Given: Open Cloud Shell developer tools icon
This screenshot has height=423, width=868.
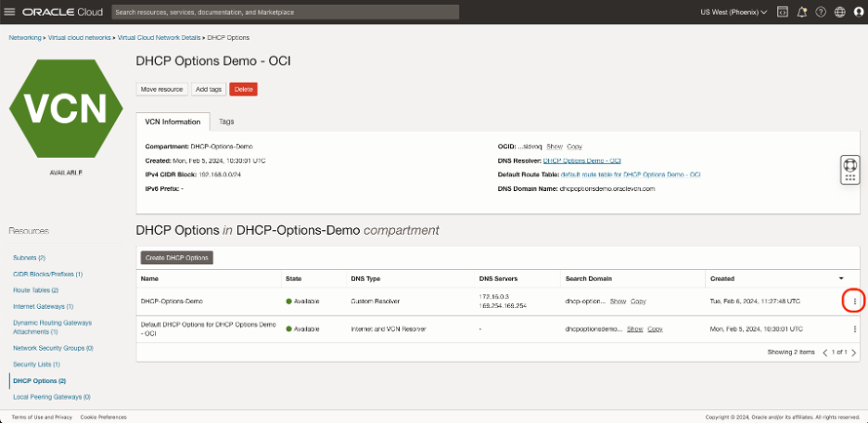Looking at the screenshot, I should 783,12.
